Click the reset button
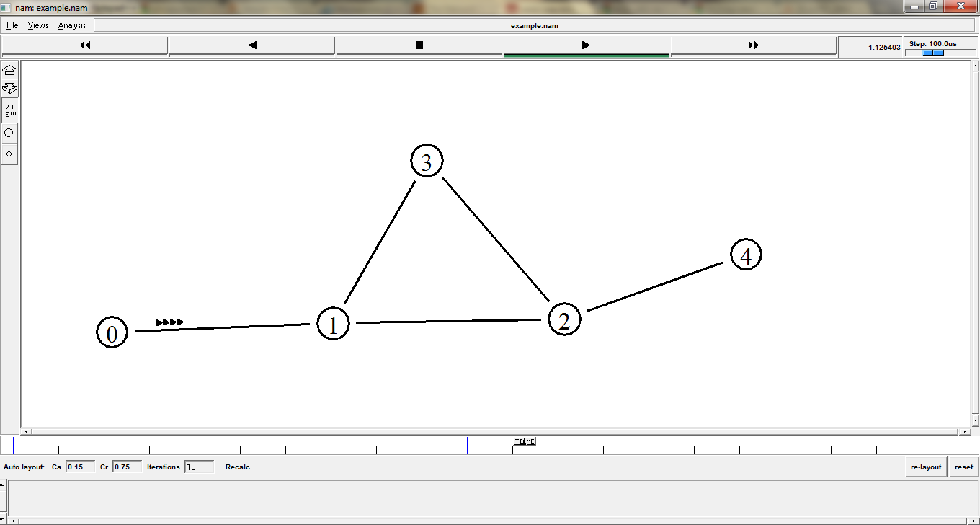Image resolution: width=980 pixels, height=525 pixels. pos(963,467)
